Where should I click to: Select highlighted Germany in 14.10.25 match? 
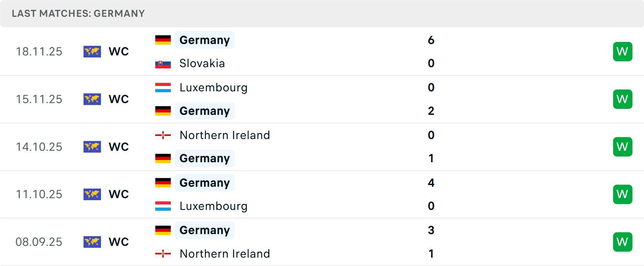tap(205, 159)
